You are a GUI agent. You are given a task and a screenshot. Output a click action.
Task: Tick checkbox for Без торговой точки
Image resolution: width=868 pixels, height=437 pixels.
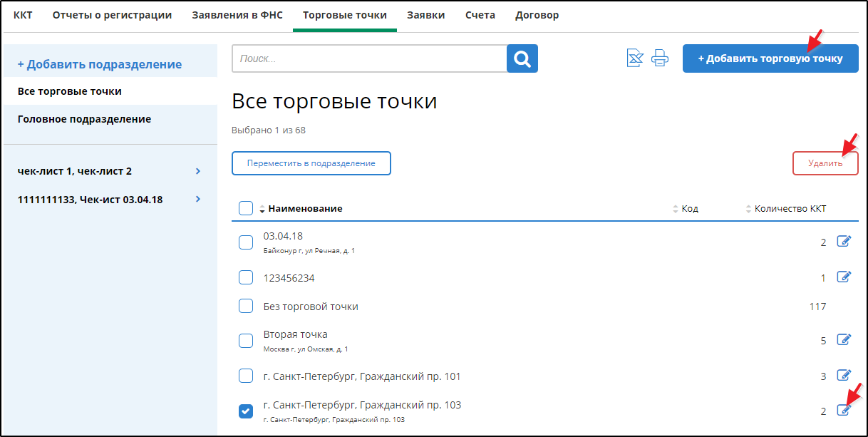246,306
